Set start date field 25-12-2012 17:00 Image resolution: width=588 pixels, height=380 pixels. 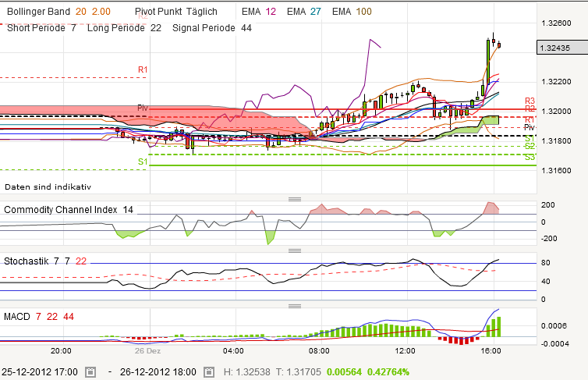pos(39,372)
